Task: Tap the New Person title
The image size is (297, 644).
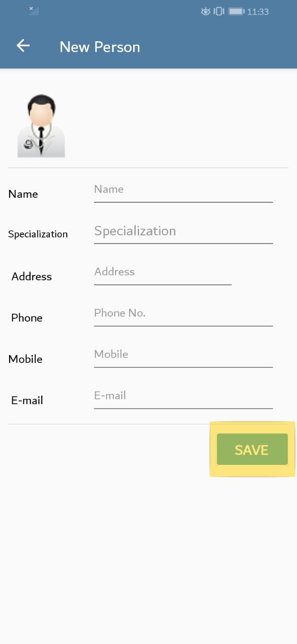Action: click(100, 47)
